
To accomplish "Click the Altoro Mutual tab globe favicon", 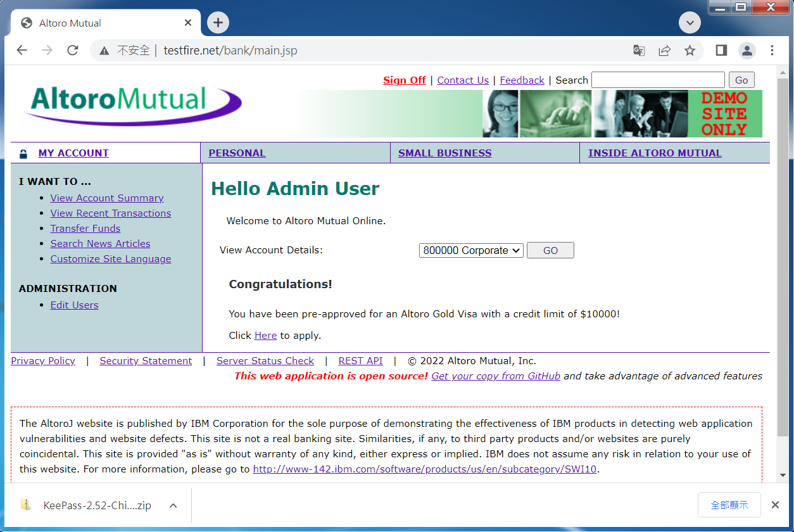I will (x=27, y=23).
